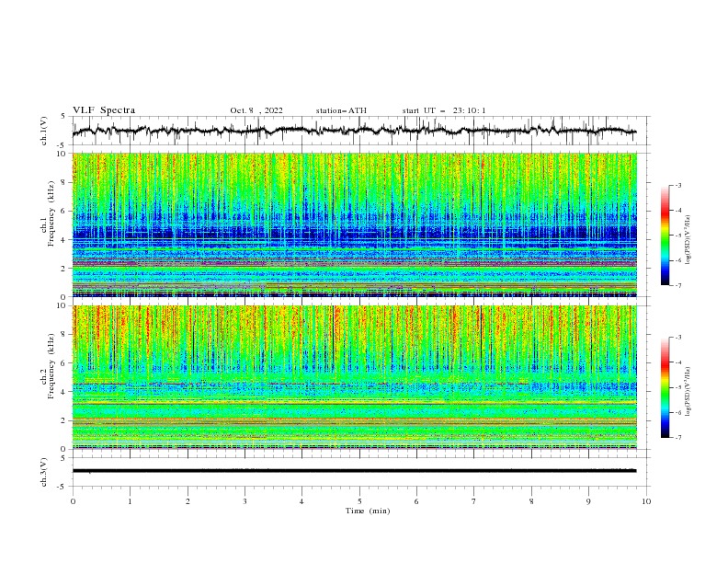Click the "-3" label on ch.2 color bar
Image resolution: width=728 pixels, height=563 pixels.
pyautogui.click(x=678, y=338)
